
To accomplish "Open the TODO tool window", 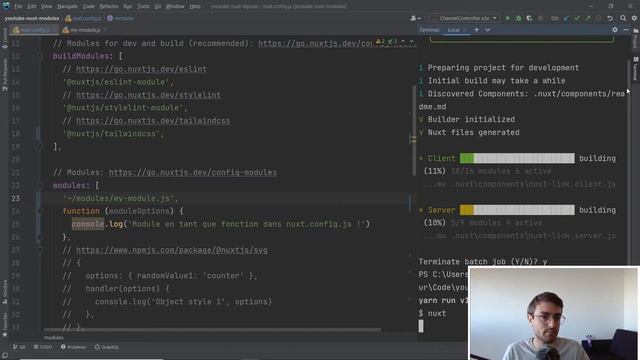I will pyautogui.click(x=43, y=347).
